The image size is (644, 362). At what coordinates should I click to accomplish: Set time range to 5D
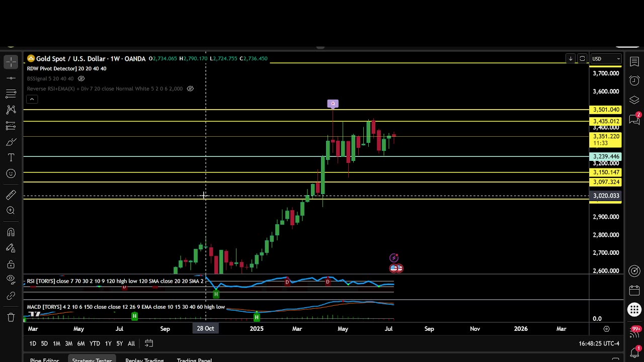tap(44, 343)
